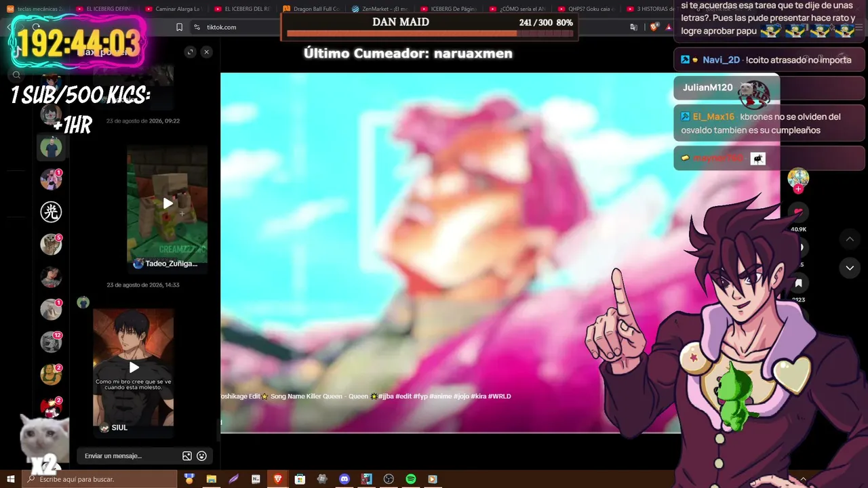
Task: Switch to 'QHPS? Goku caia' tab
Action: coord(587,9)
